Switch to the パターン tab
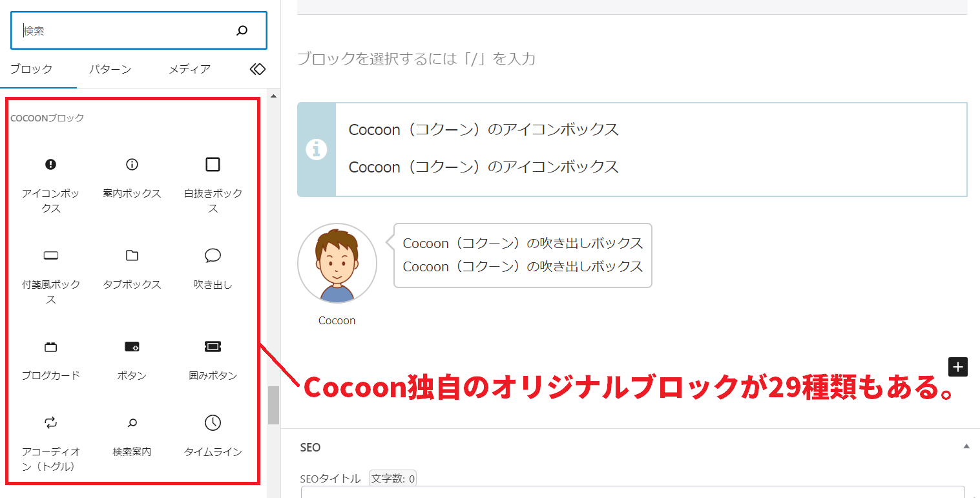This screenshot has height=498, width=980. point(110,69)
